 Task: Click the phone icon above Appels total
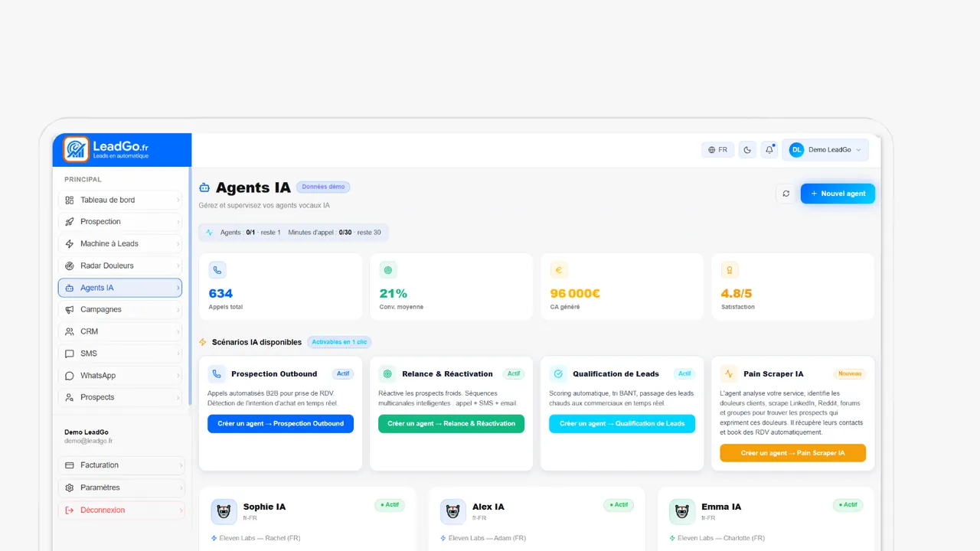click(217, 270)
